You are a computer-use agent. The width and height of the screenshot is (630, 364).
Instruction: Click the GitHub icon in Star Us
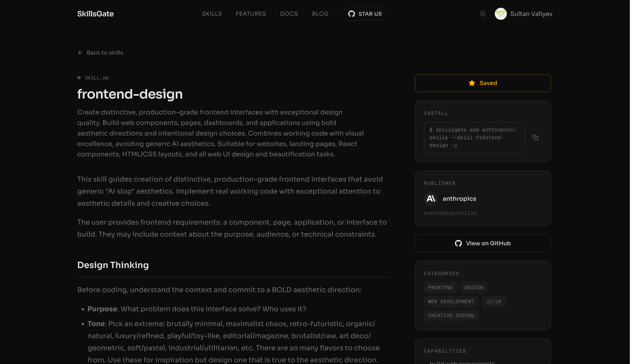tap(352, 14)
